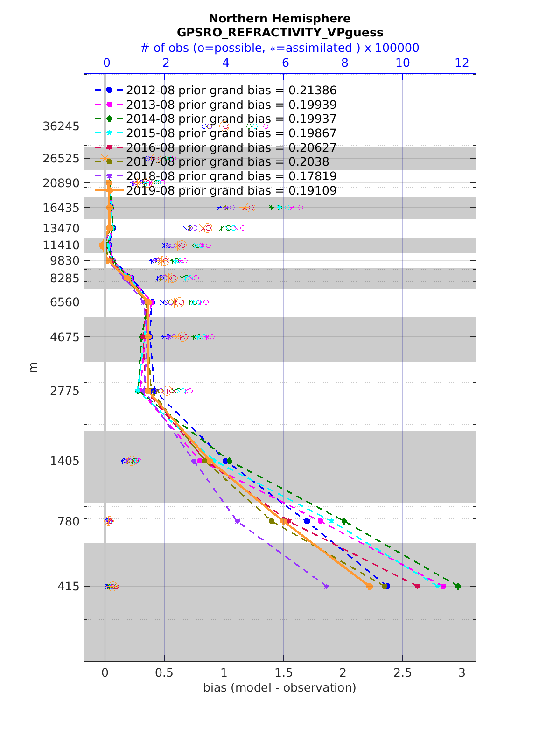Click the 2019-08 solid orange legend line sample
560x735 pixels.
point(109,190)
